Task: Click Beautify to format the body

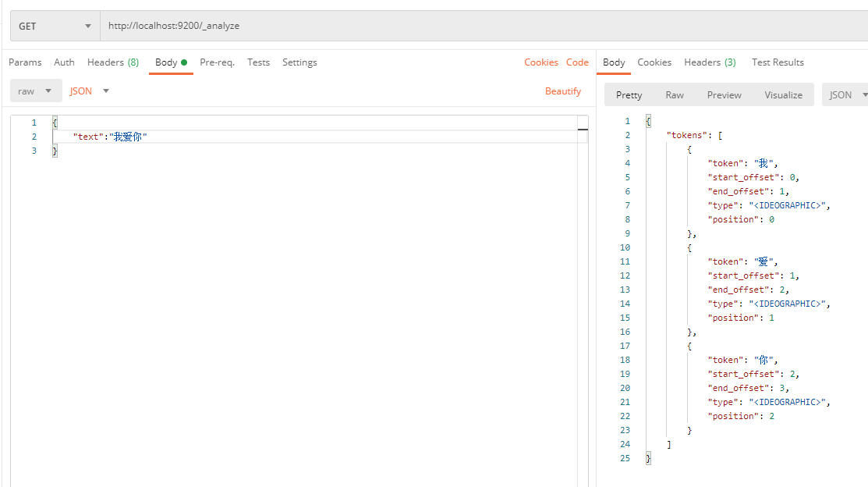Action: (563, 91)
